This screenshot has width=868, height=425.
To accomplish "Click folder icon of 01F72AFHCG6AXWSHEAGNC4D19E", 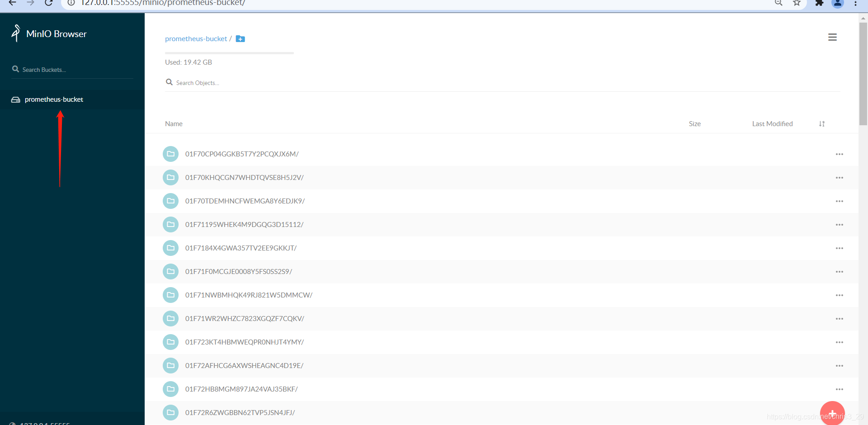I will [170, 366].
